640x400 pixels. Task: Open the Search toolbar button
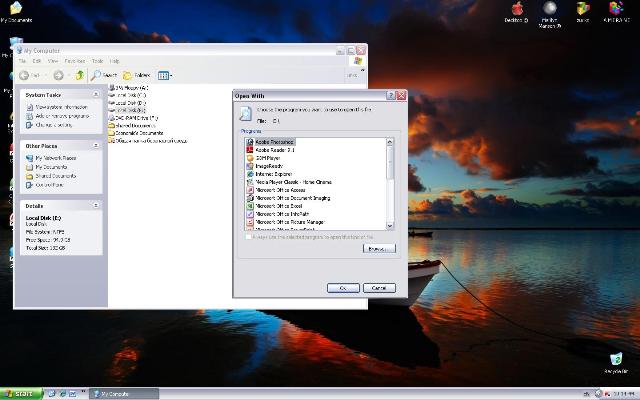[103, 75]
